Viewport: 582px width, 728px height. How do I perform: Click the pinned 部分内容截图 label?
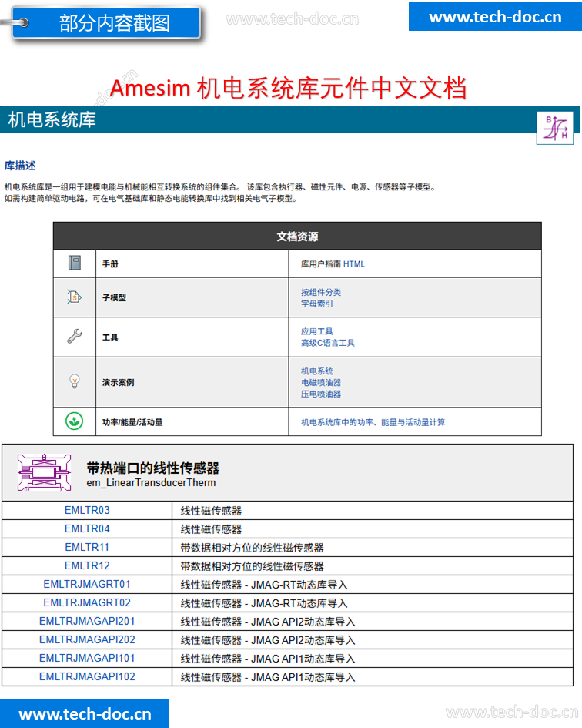point(106,22)
